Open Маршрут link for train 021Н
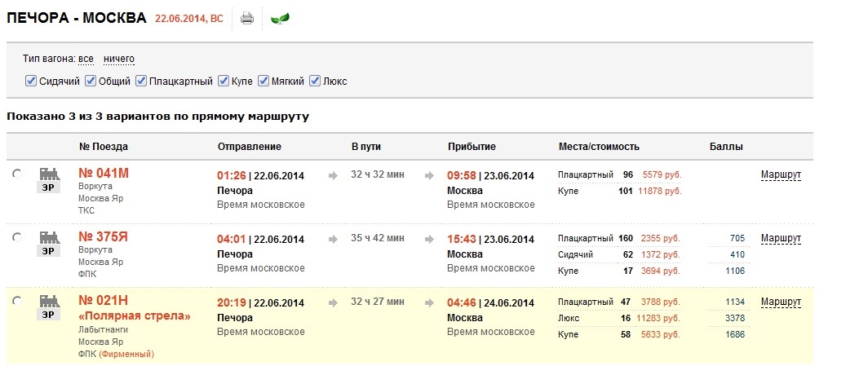The image size is (868, 375). click(x=781, y=302)
